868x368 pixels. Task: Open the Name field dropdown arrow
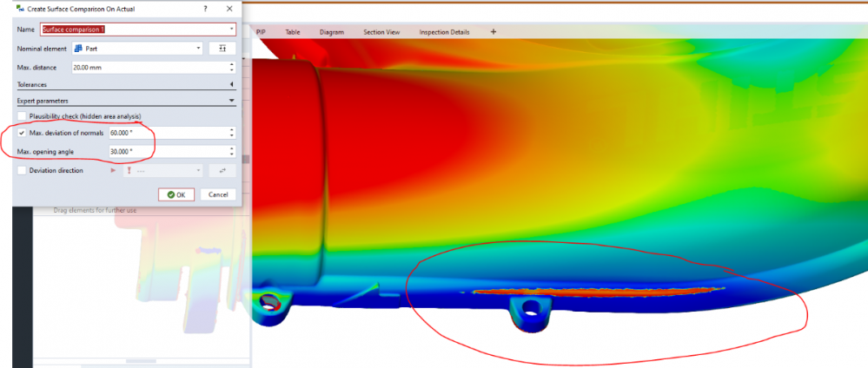coord(231,29)
